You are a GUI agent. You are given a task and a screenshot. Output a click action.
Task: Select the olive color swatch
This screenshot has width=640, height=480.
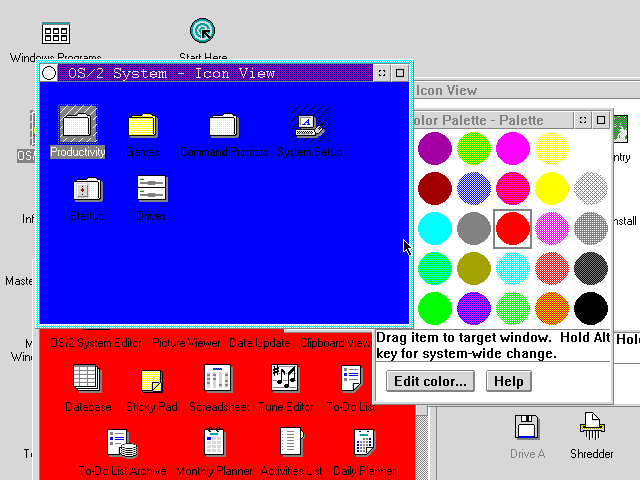[x=474, y=268]
